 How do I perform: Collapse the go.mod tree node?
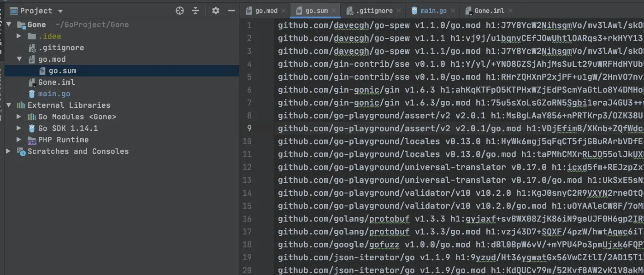point(19,59)
